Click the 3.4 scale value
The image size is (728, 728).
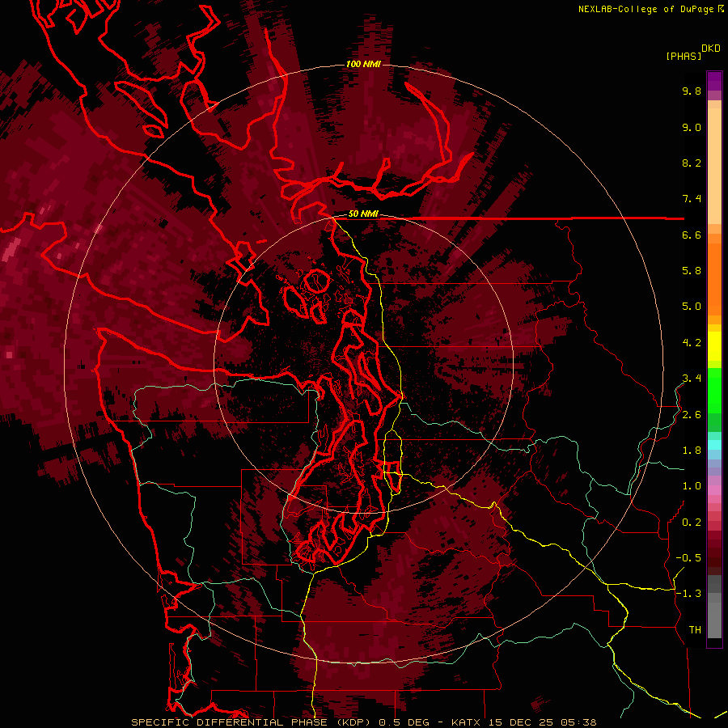[692, 379]
